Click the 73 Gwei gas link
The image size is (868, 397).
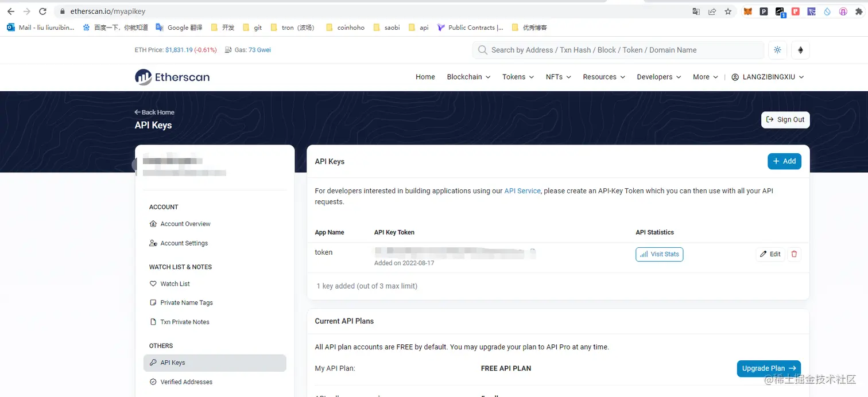coord(259,50)
